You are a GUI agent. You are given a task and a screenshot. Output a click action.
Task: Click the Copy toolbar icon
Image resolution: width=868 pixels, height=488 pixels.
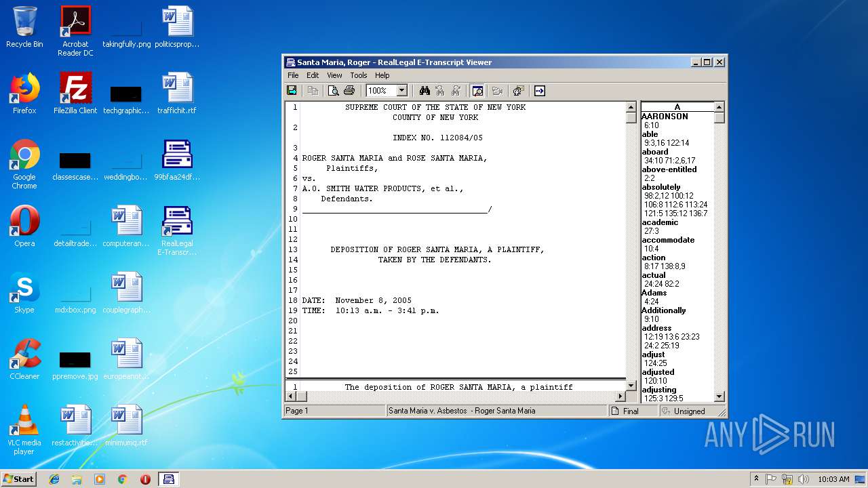click(313, 91)
